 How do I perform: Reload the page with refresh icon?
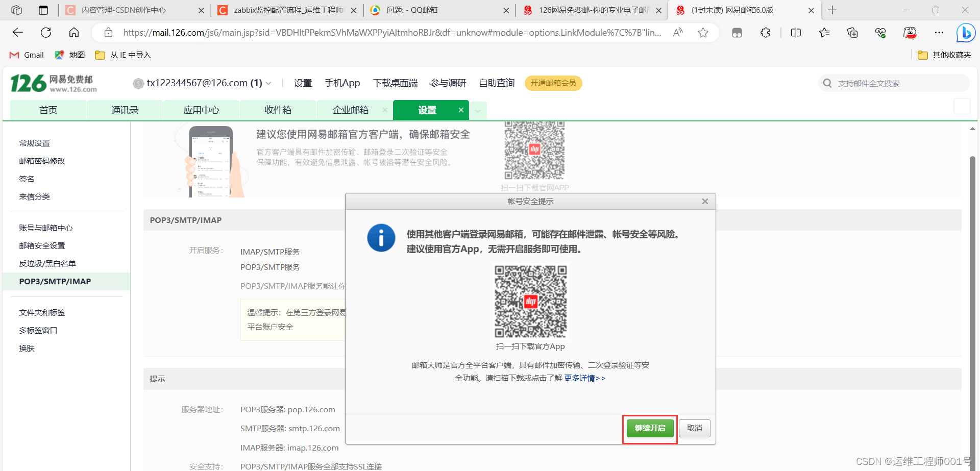click(46, 33)
